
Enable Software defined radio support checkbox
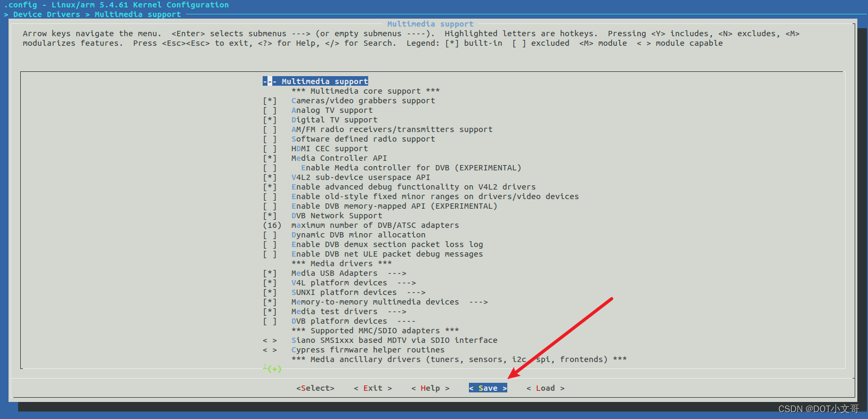[270, 139]
